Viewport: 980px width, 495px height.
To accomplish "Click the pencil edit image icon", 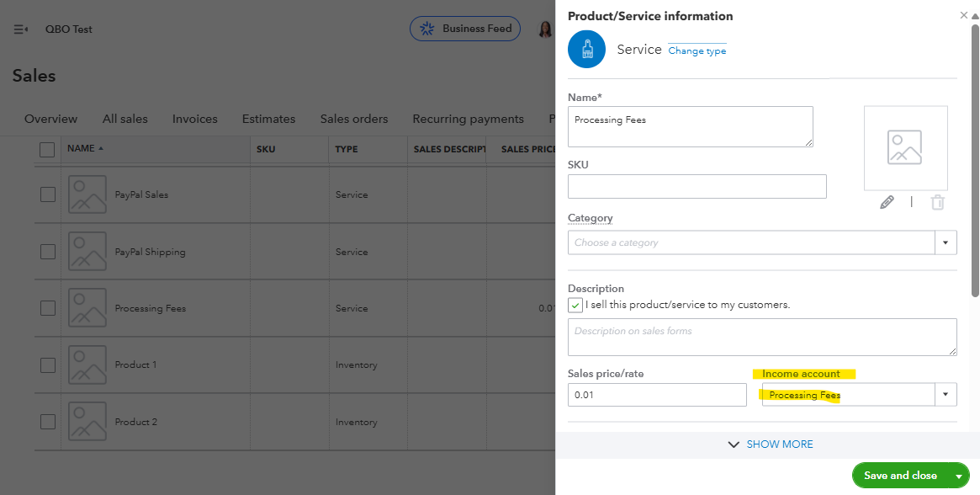I will (x=887, y=202).
